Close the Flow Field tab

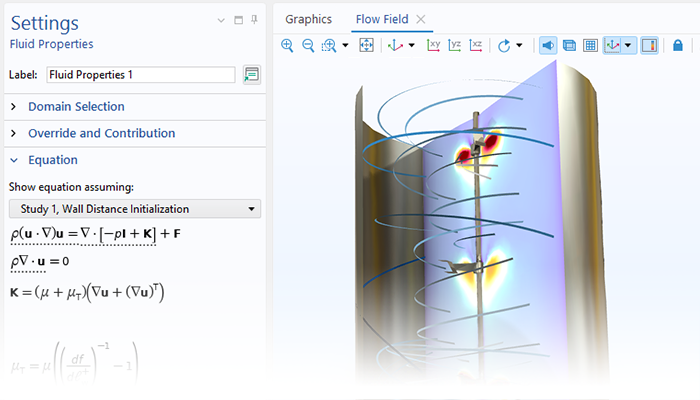[x=421, y=19]
